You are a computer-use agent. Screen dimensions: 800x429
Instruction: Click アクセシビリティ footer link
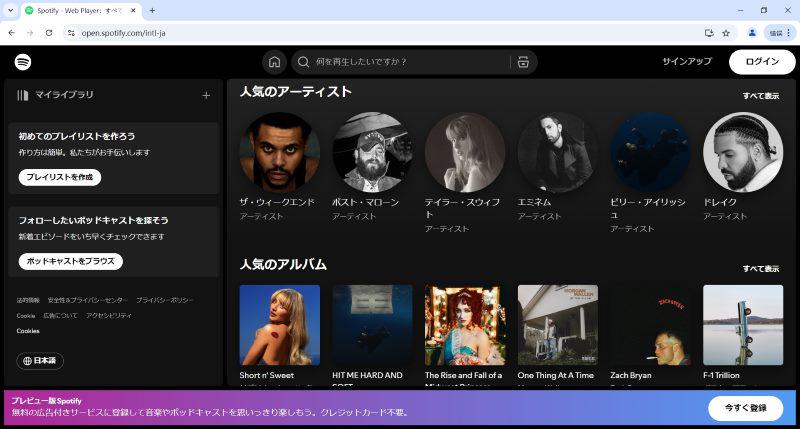(109, 316)
